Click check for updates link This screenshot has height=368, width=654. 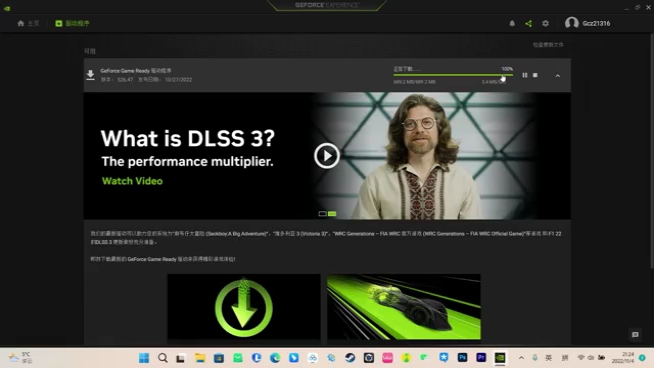548,45
